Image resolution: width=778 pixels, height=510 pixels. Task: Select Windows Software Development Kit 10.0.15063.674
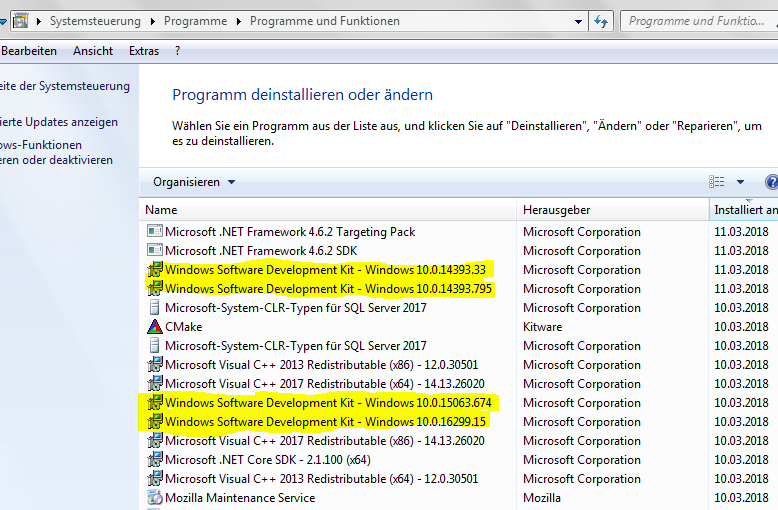pos(328,403)
